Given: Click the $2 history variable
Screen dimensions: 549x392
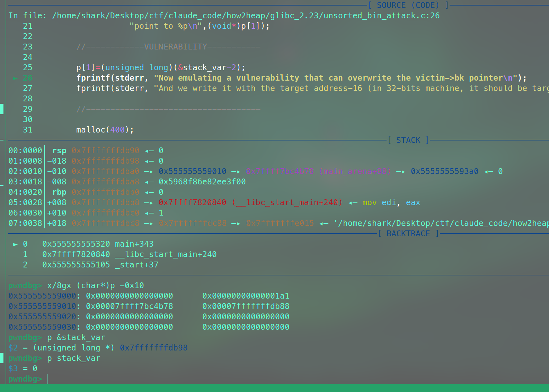Looking at the screenshot, I should (x=13, y=348).
